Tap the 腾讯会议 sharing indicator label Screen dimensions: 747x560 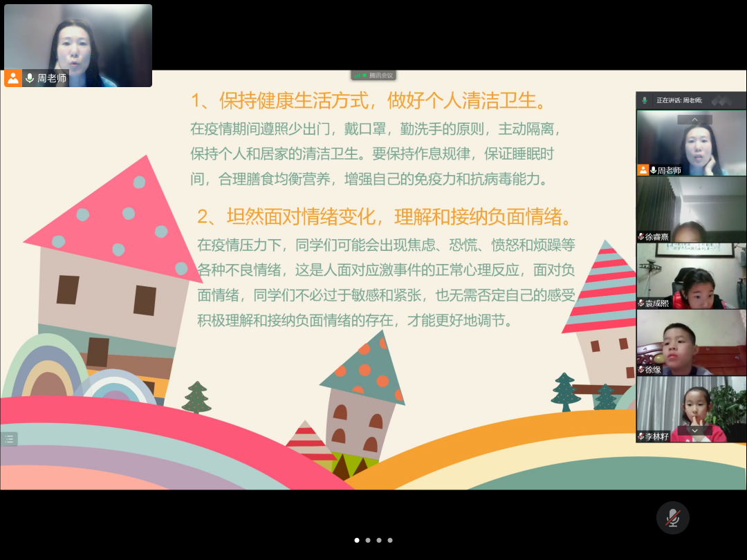point(381,76)
